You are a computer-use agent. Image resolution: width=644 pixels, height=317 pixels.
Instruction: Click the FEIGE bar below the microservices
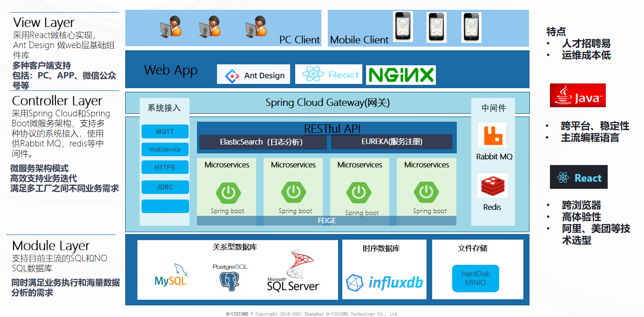point(327,221)
